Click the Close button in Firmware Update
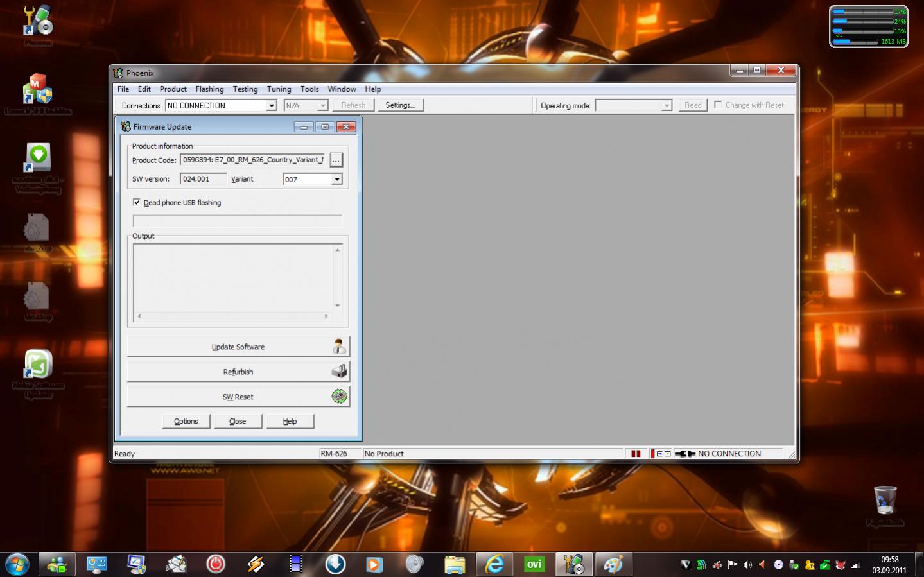 pos(238,421)
